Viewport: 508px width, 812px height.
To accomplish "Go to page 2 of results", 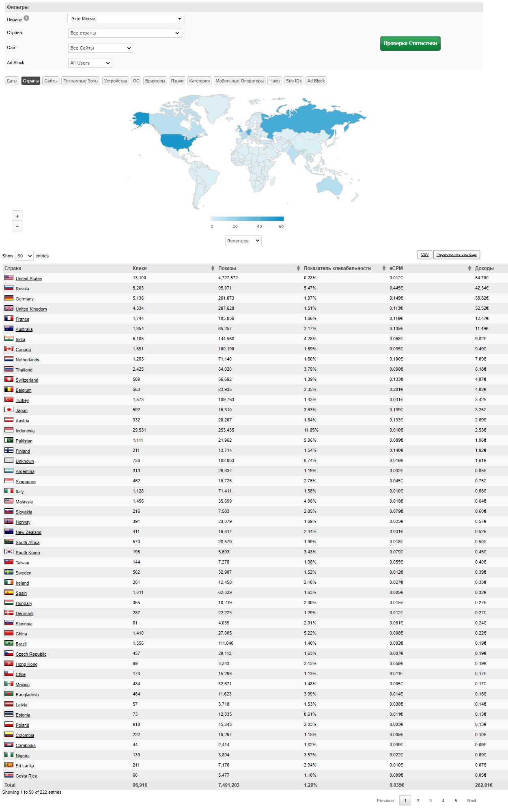I will point(418,801).
